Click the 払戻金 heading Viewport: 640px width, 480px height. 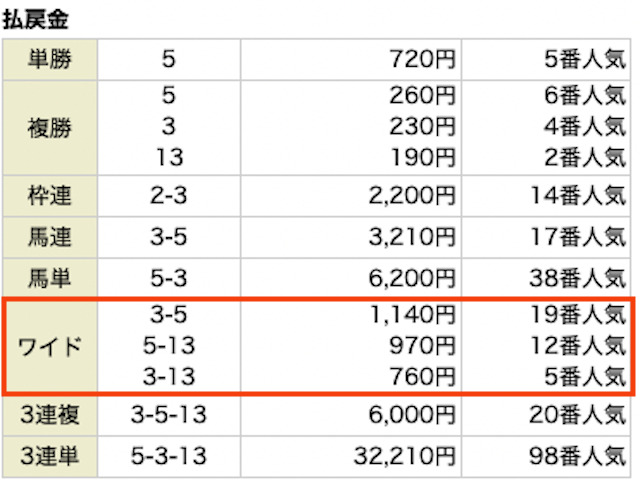click(36, 18)
